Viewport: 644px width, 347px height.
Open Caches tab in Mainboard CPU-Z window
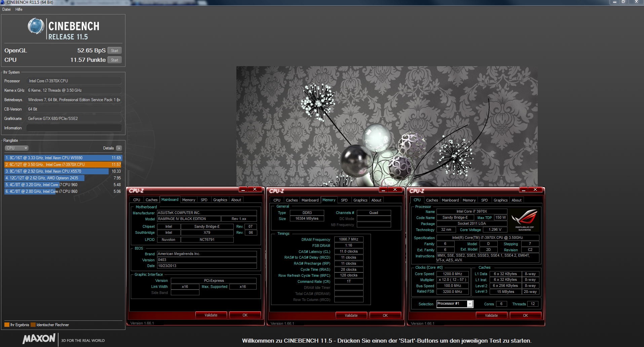pyautogui.click(x=151, y=200)
